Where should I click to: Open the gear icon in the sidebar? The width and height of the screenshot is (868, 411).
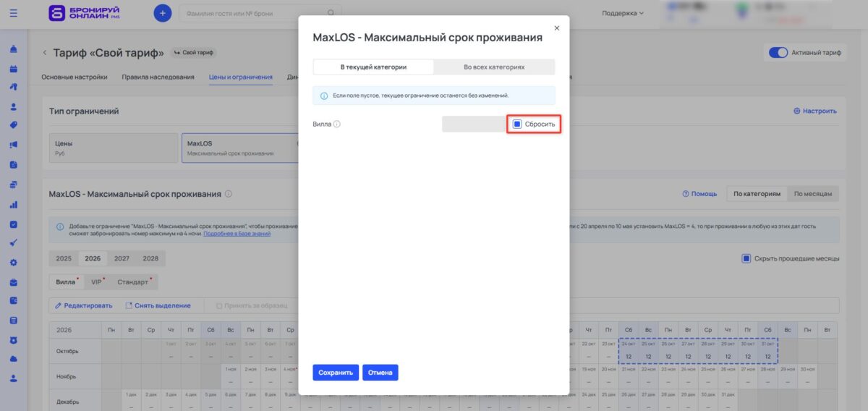point(14,263)
